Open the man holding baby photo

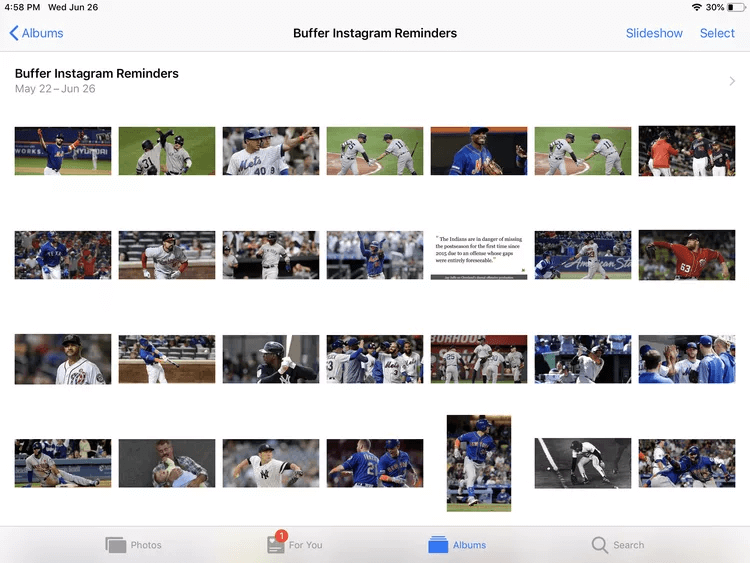(167, 463)
